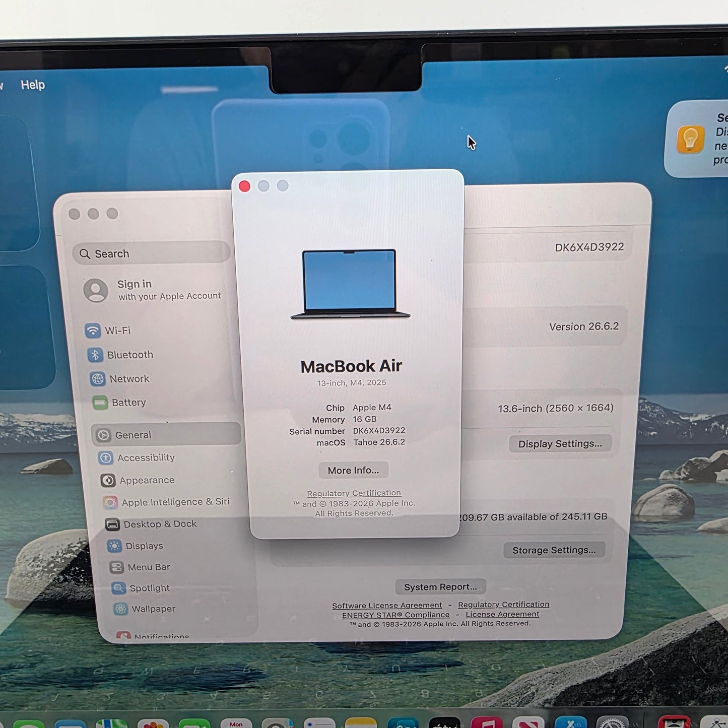Close the About This Mac window
The height and width of the screenshot is (728, 728).
click(x=244, y=186)
